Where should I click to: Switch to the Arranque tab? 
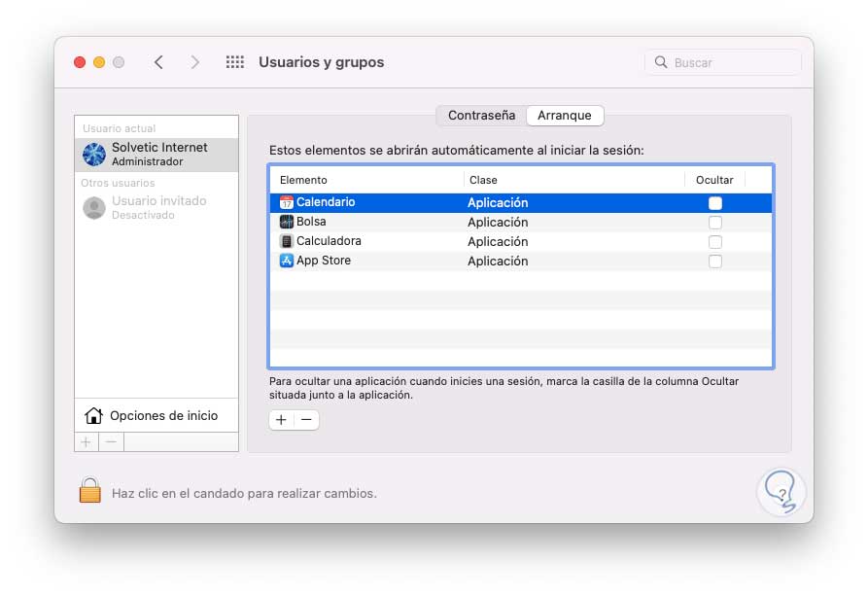pos(565,116)
